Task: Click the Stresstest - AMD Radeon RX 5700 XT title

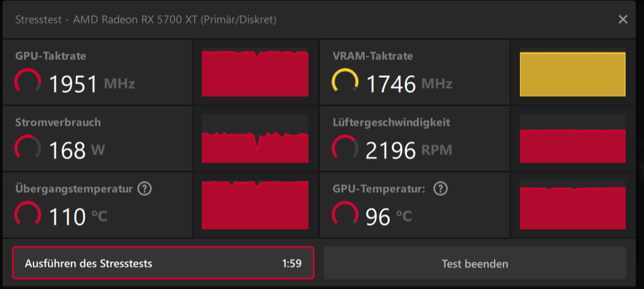Action: click(x=146, y=20)
